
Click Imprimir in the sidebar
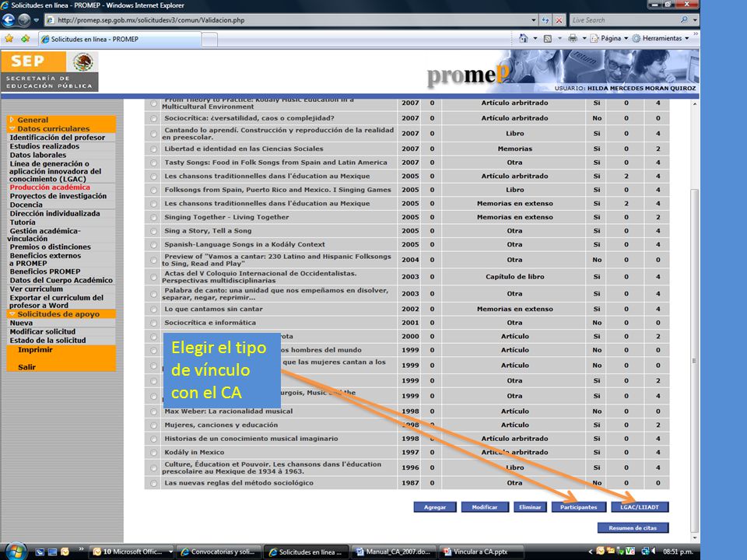click(35, 349)
